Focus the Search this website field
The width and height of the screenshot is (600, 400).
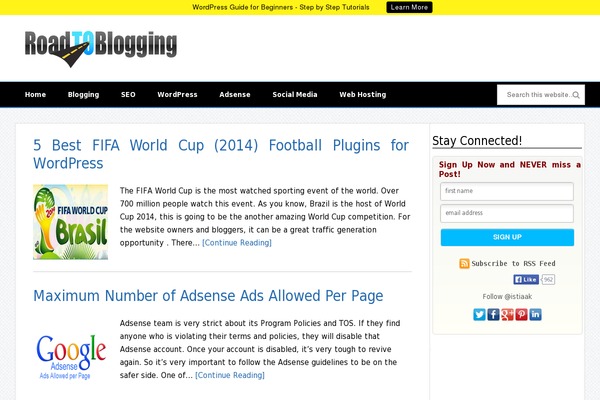click(x=541, y=95)
